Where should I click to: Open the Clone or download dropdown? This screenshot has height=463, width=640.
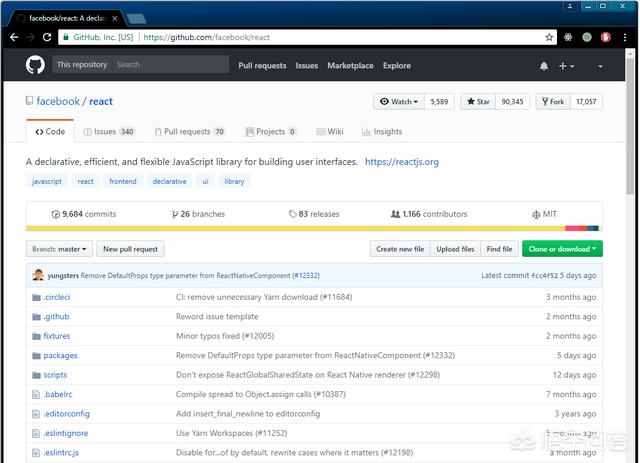pyautogui.click(x=562, y=249)
